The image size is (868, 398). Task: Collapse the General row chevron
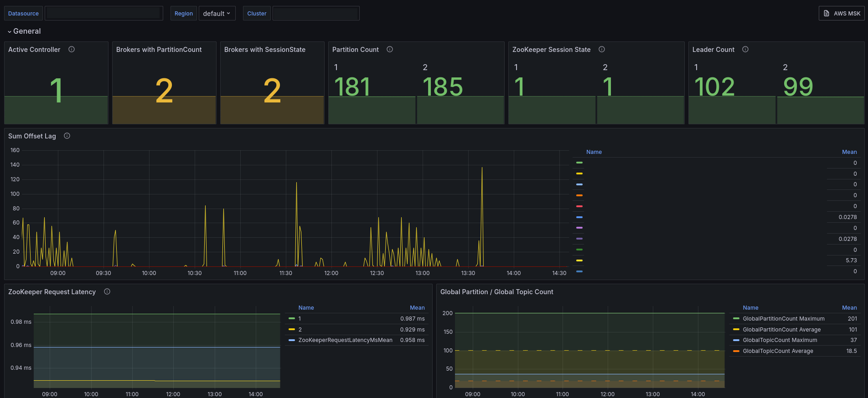click(10, 31)
